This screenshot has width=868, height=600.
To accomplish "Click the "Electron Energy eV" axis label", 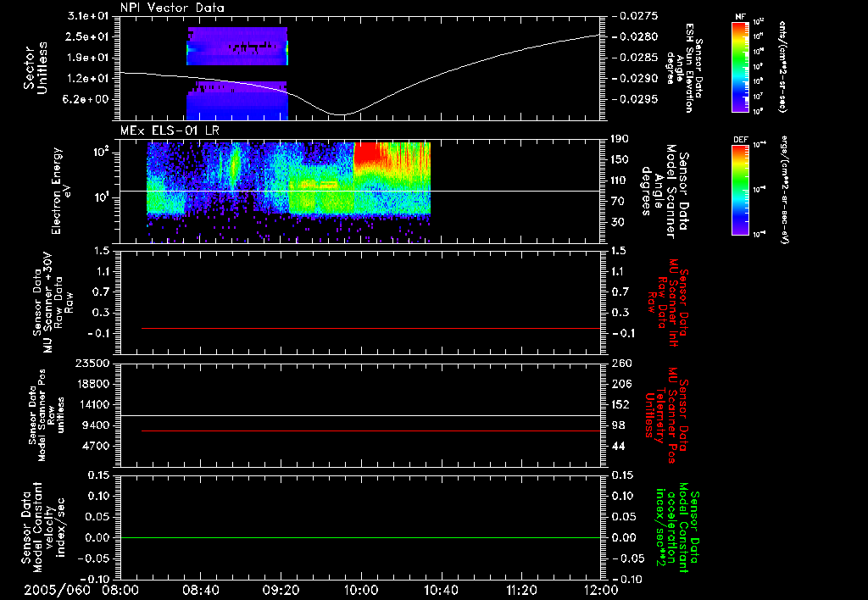I will pos(62,191).
